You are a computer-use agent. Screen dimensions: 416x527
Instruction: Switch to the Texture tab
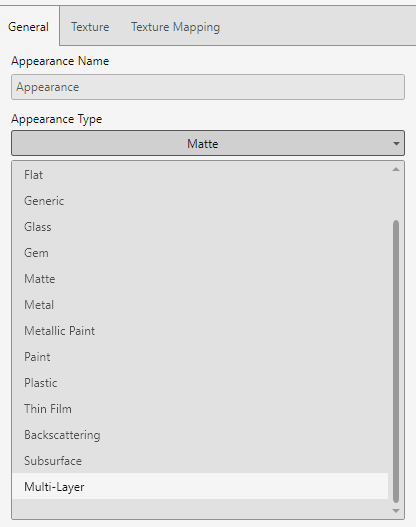pos(90,27)
